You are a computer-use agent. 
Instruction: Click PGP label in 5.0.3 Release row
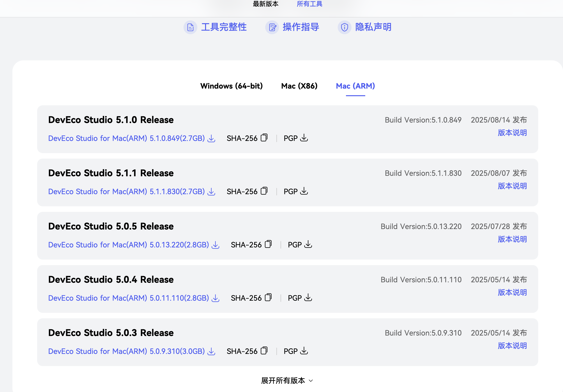coord(291,351)
